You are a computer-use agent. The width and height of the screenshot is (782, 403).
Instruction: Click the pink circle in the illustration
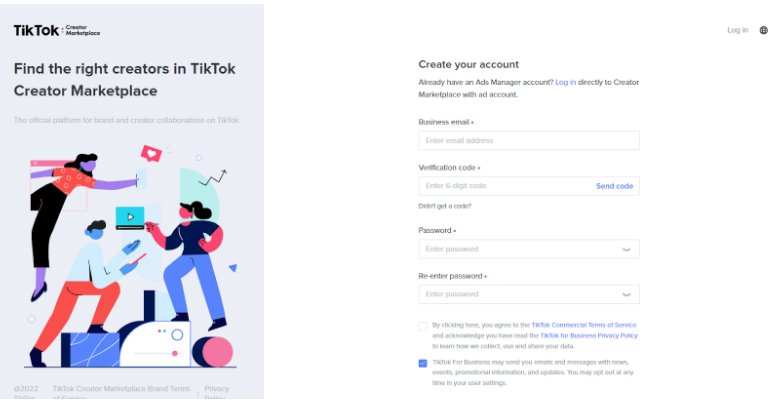pos(217,352)
